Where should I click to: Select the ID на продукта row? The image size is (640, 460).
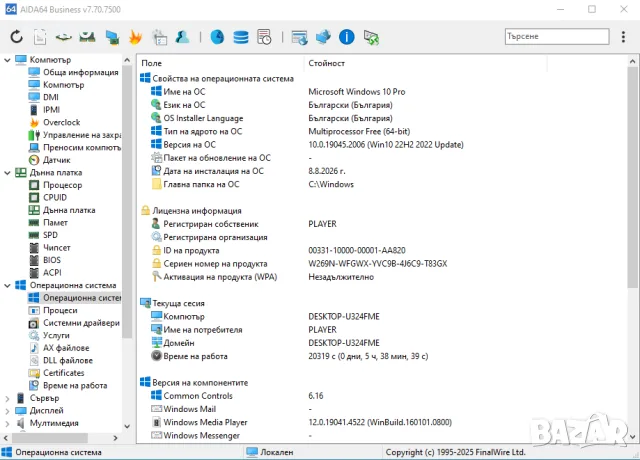click(382, 250)
